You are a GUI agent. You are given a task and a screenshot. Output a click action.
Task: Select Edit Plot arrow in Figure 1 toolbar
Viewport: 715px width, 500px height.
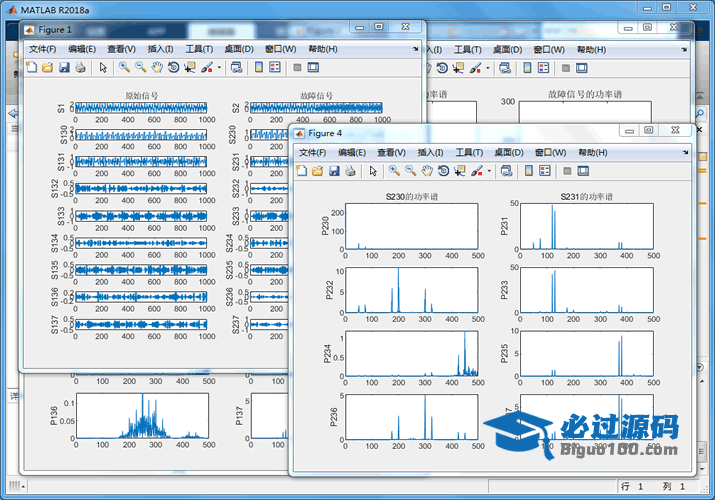103,67
